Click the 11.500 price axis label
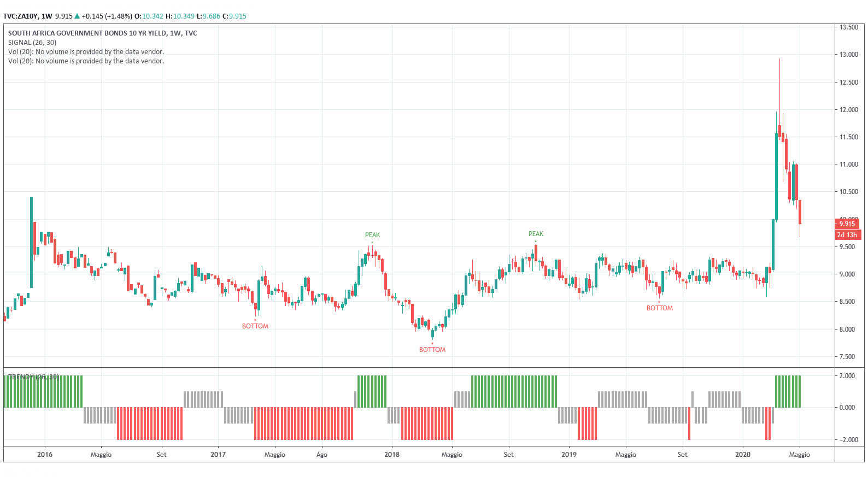 (849, 137)
